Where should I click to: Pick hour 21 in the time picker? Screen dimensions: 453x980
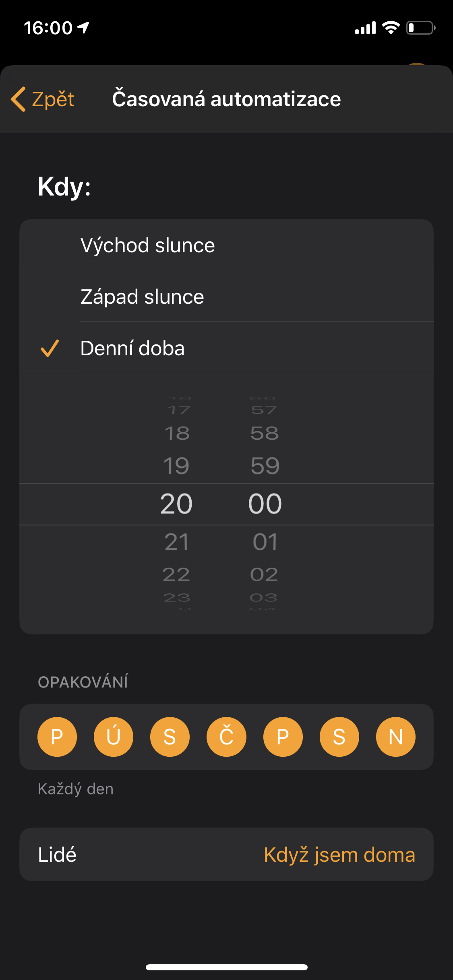(x=176, y=542)
